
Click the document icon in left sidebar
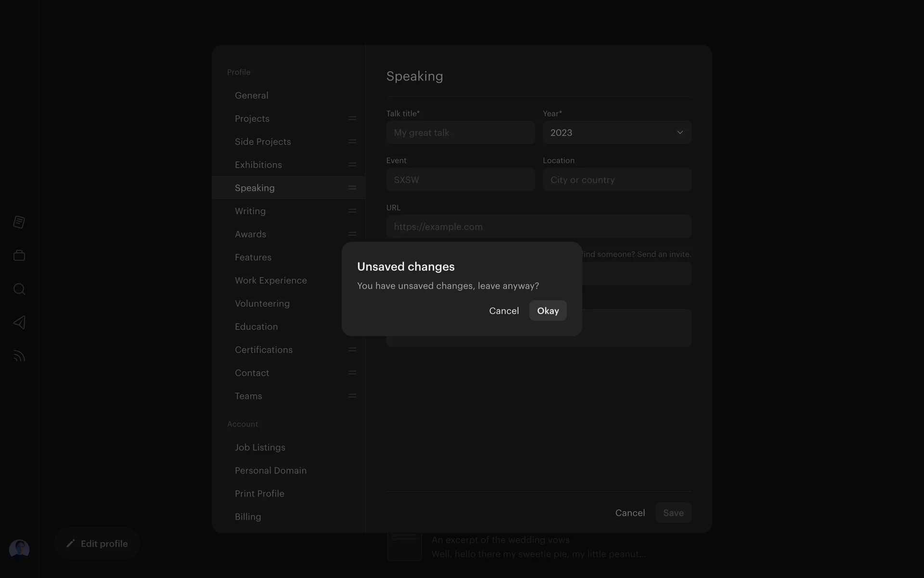(x=19, y=222)
